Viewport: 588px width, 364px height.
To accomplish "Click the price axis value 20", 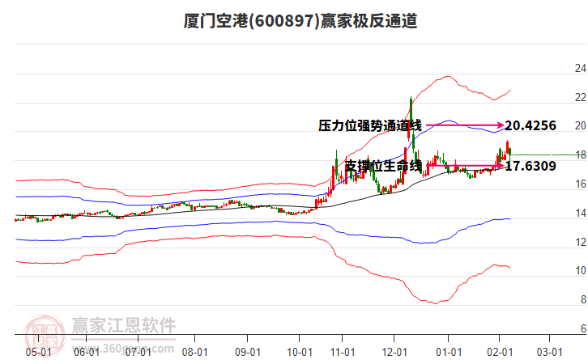I will (x=581, y=126).
